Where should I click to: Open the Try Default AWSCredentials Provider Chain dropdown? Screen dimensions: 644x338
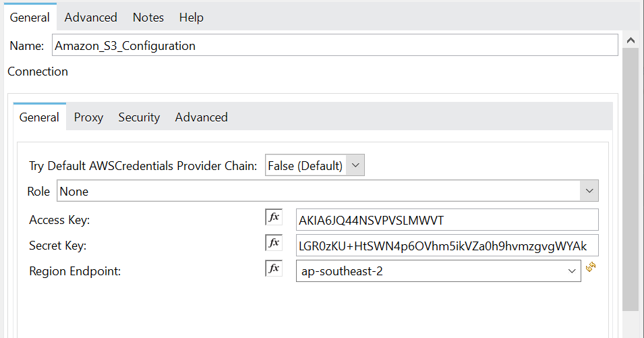tap(357, 165)
